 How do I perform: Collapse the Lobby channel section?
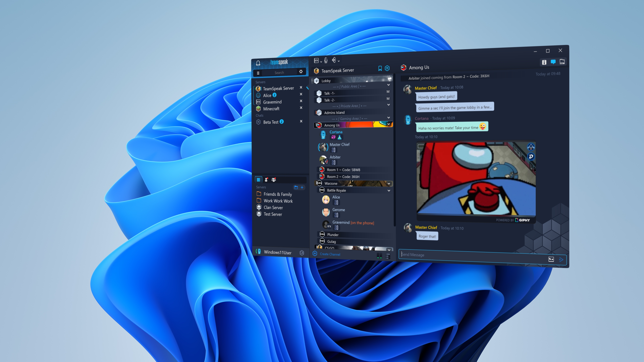tap(389, 85)
